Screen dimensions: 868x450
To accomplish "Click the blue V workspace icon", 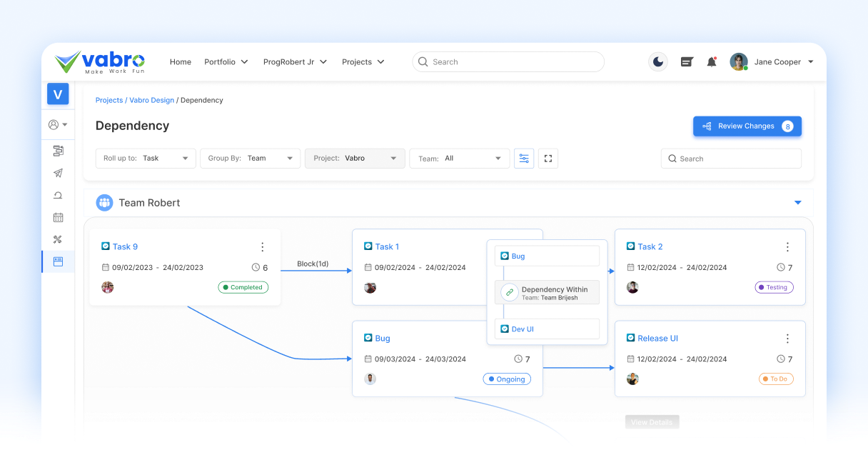I will click(58, 94).
